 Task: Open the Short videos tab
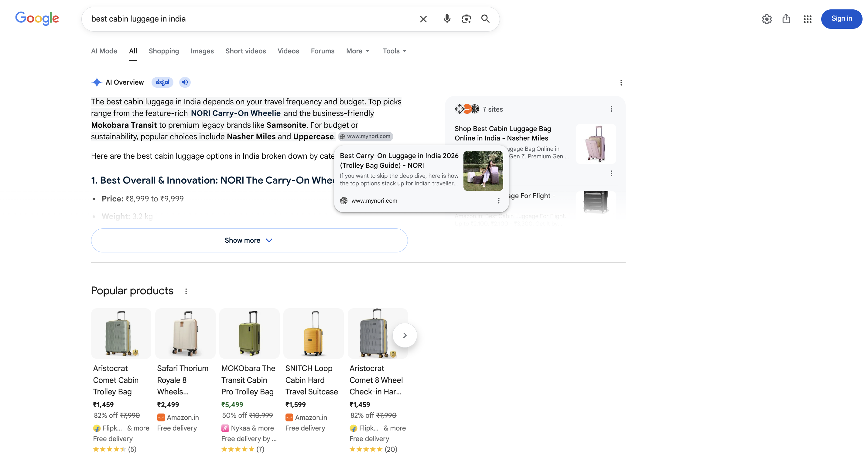pos(246,51)
